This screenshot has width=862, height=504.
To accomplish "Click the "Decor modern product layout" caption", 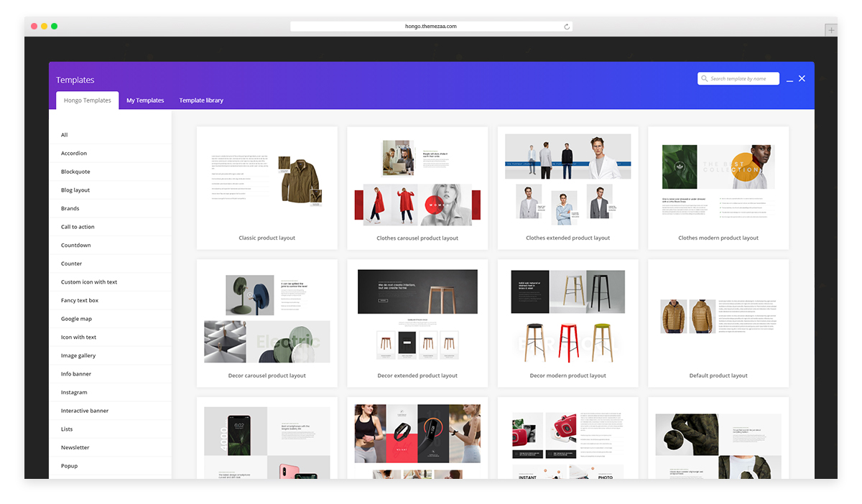I will point(567,376).
